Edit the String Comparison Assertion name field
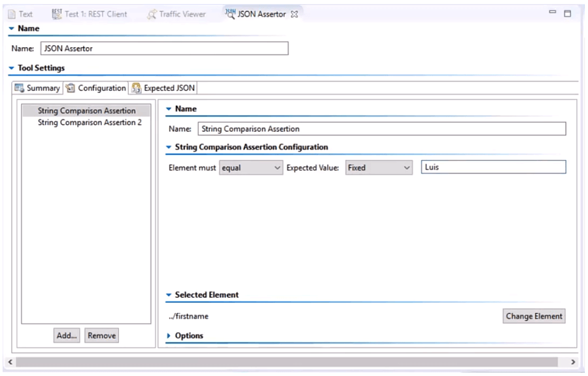588x376 pixels. (x=382, y=129)
